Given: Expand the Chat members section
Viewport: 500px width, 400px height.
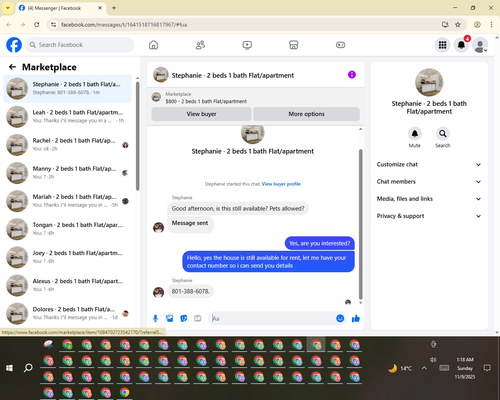Looking at the screenshot, I should pyautogui.click(x=429, y=182).
